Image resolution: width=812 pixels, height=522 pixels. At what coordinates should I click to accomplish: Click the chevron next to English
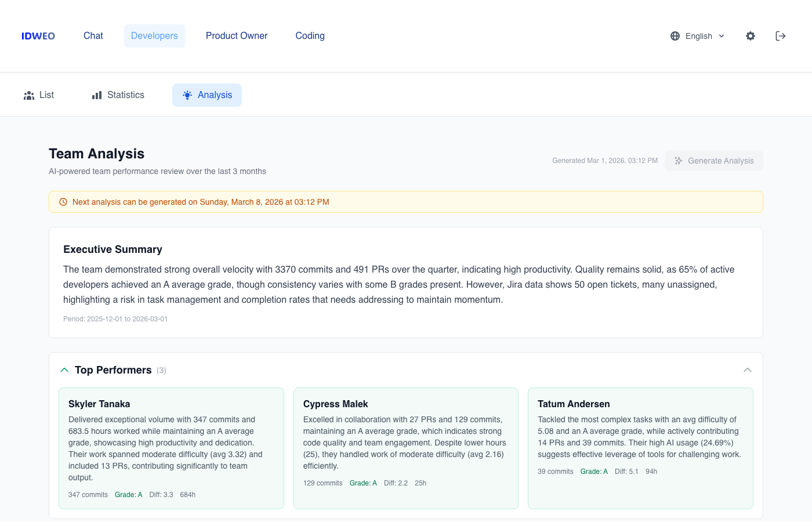tap(722, 36)
